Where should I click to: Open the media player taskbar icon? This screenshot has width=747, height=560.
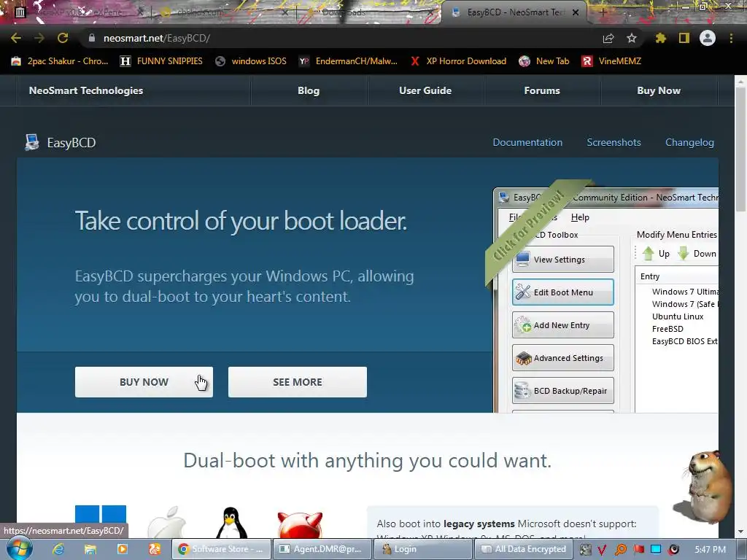coord(123,549)
